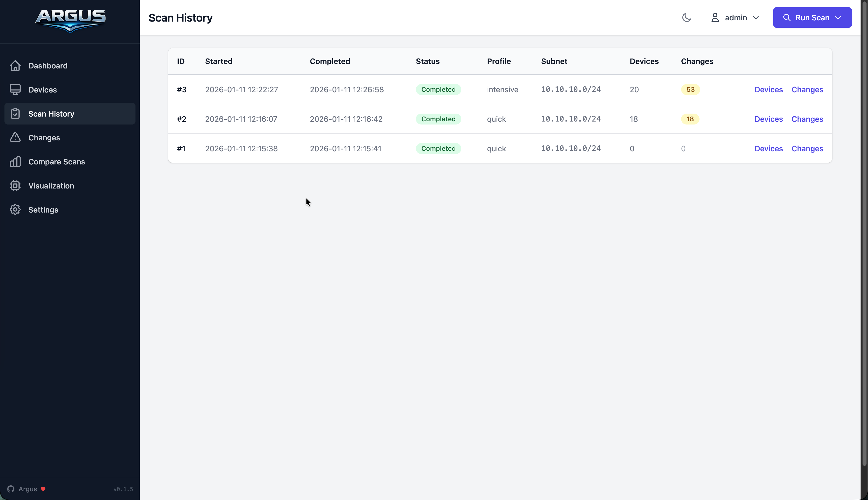Click the Scan History clipboard icon
868x500 pixels.
point(15,114)
